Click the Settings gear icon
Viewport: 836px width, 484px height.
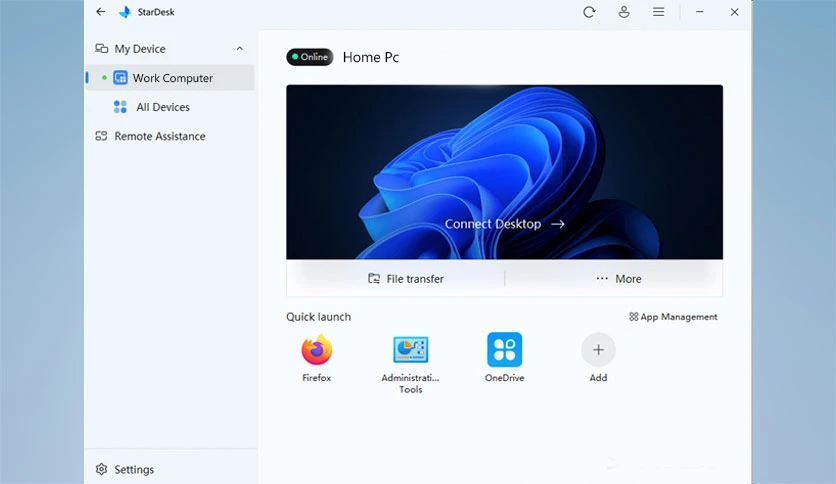click(101, 469)
